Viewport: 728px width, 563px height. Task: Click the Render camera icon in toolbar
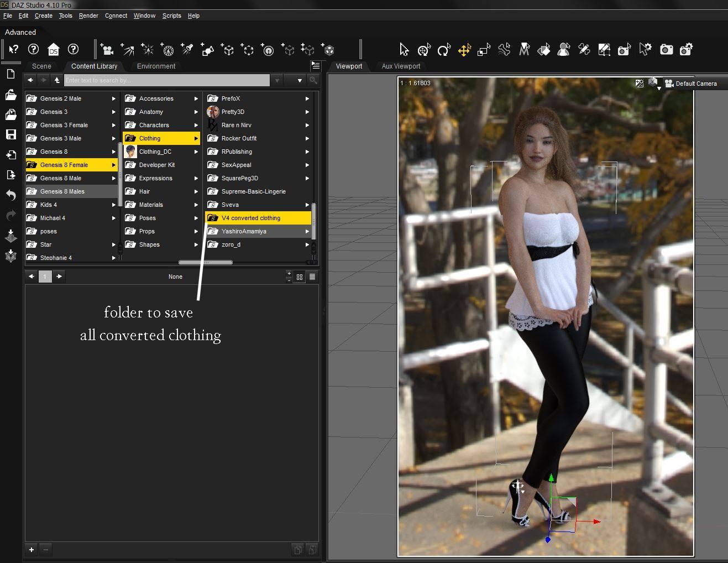666,50
